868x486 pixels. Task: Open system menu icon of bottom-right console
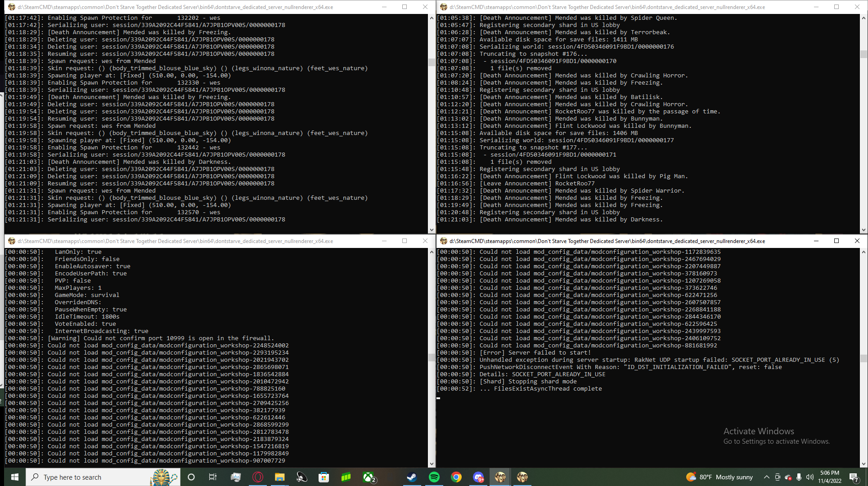pyautogui.click(x=443, y=241)
